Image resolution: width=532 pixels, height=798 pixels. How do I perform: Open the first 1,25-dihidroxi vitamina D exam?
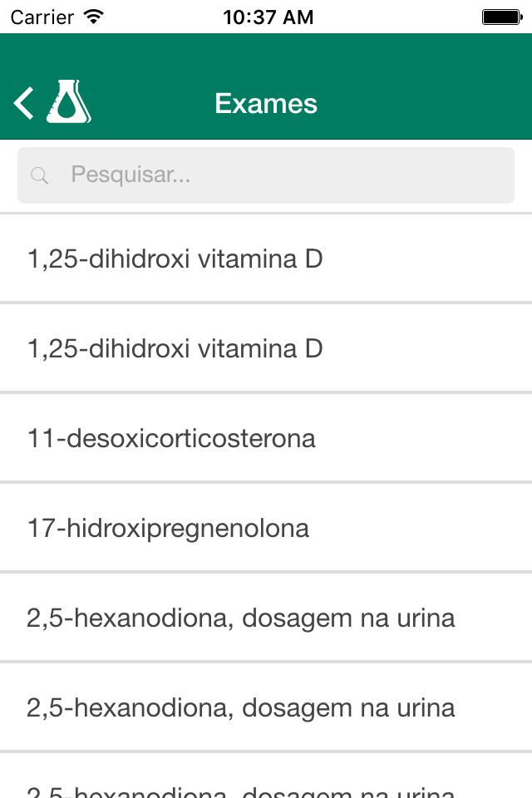pos(266,259)
